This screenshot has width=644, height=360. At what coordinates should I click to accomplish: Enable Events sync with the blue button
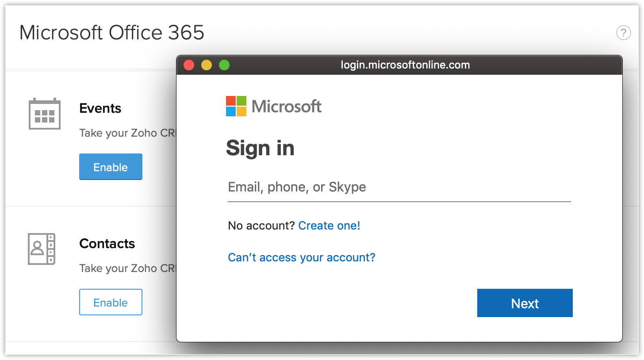pyautogui.click(x=111, y=167)
